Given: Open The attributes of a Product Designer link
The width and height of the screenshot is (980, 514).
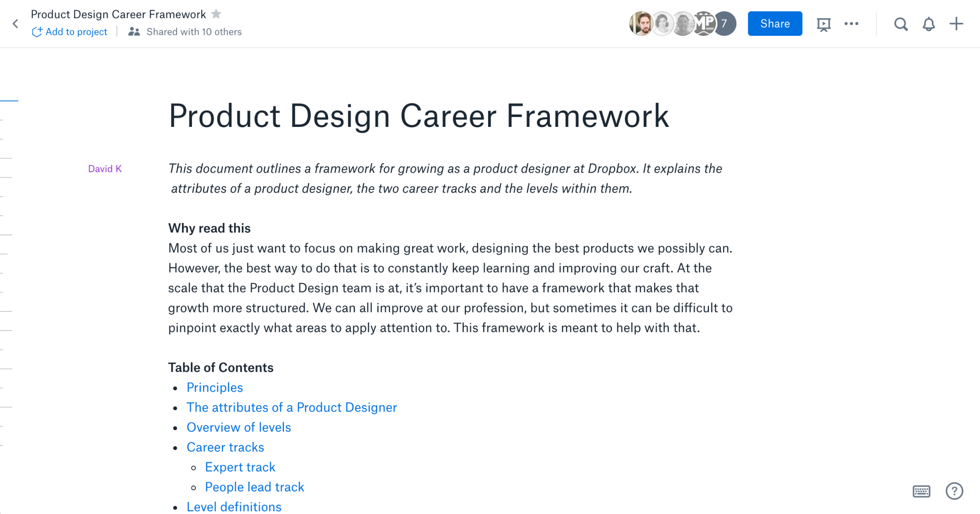Looking at the screenshot, I should (x=292, y=407).
